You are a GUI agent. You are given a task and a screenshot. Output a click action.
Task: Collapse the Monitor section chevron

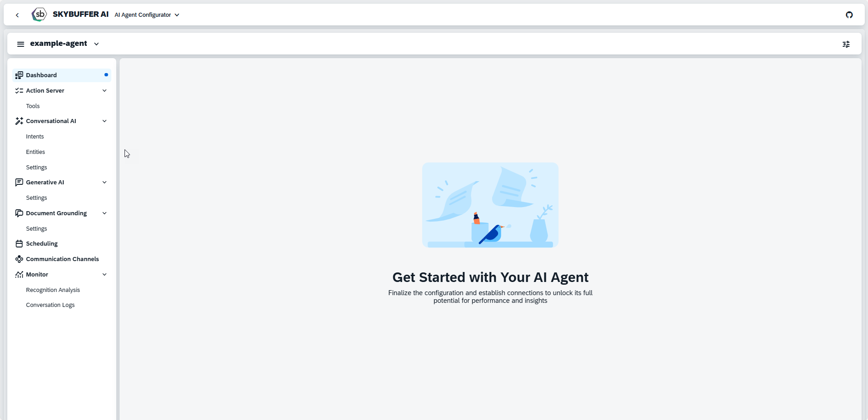105,275
